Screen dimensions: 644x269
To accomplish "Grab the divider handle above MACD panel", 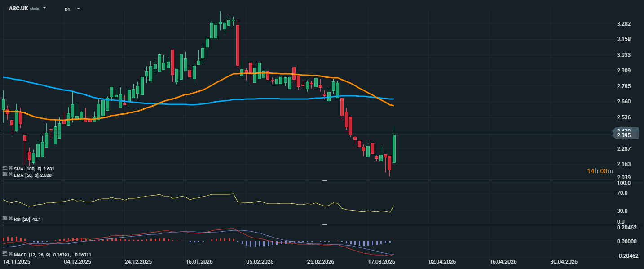I will pyautogui.click(x=325, y=224).
